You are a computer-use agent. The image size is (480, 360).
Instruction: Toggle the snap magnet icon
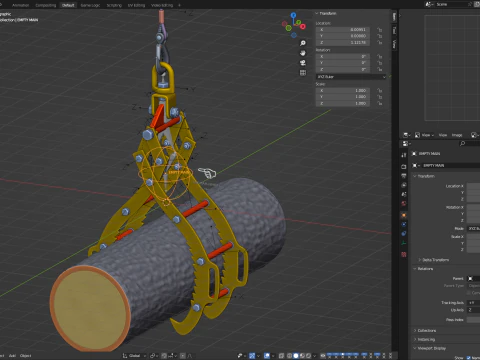pos(164,356)
